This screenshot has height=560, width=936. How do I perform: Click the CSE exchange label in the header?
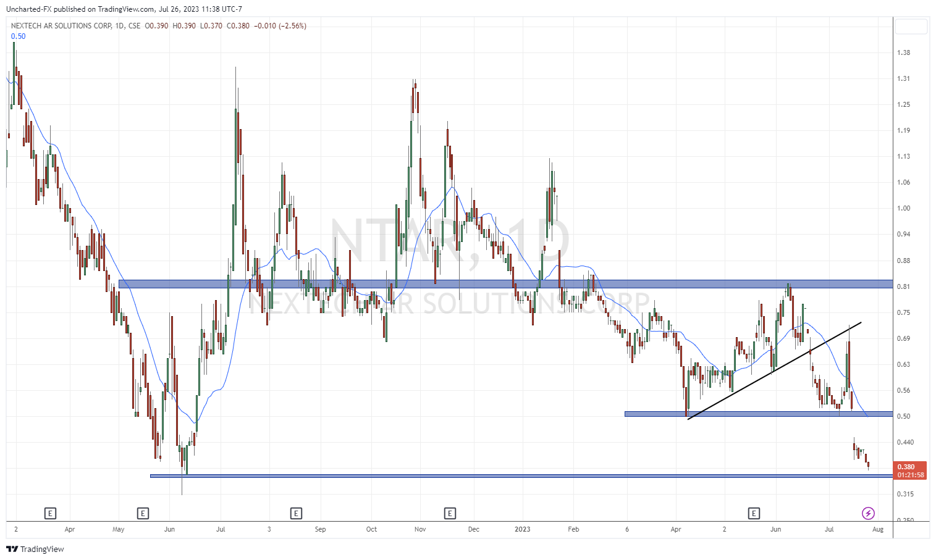[x=134, y=26]
